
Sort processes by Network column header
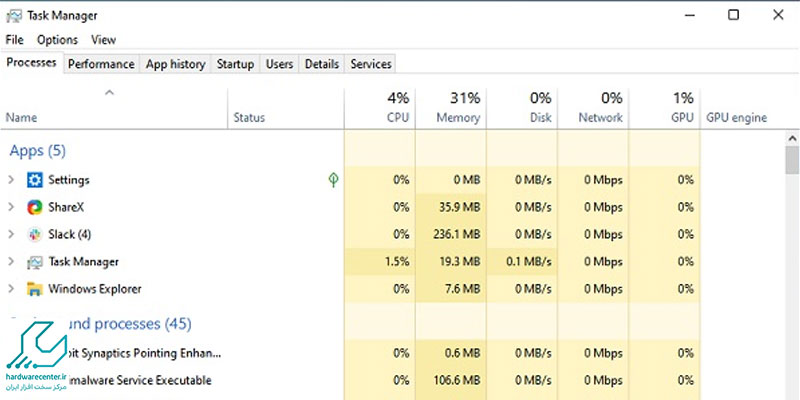point(593,108)
